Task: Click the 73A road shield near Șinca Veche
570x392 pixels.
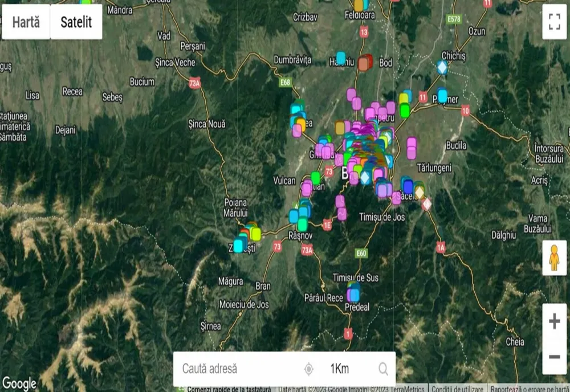Action: click(194, 84)
